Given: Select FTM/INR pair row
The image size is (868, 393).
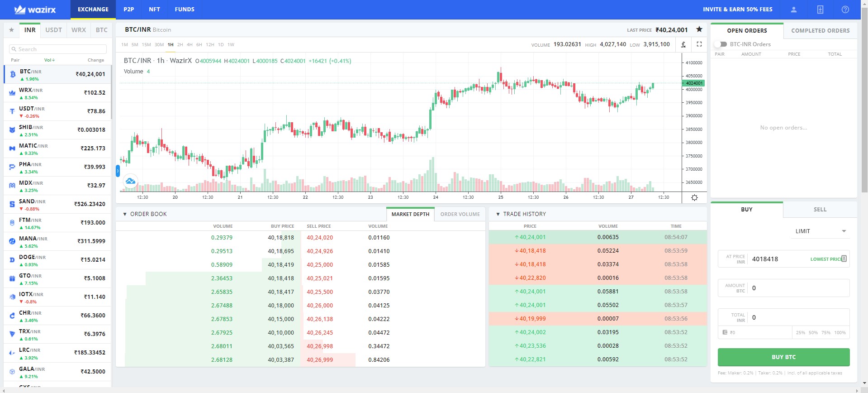Looking at the screenshot, I should 57,223.
